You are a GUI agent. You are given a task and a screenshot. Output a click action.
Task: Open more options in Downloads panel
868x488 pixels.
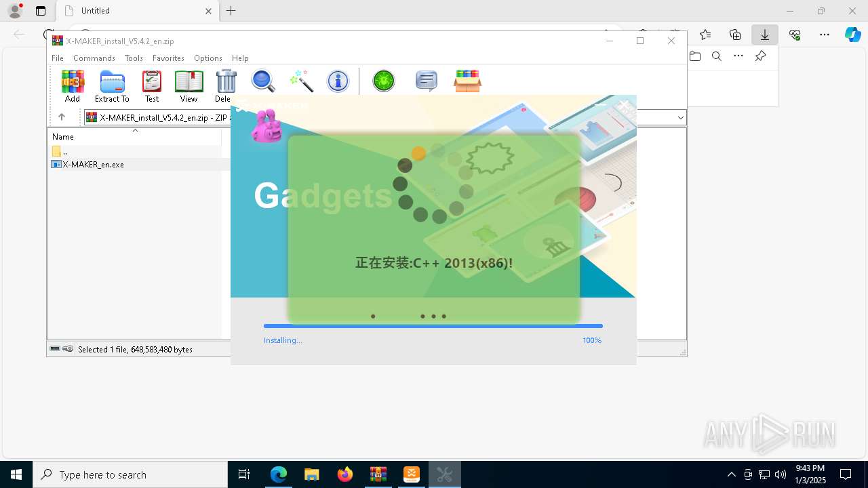tap(738, 56)
